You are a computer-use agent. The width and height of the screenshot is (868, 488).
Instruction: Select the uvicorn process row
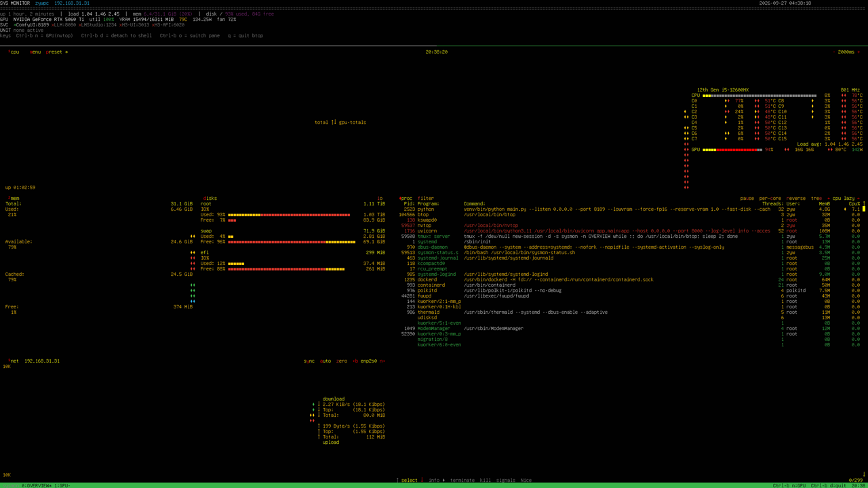(x=630, y=231)
